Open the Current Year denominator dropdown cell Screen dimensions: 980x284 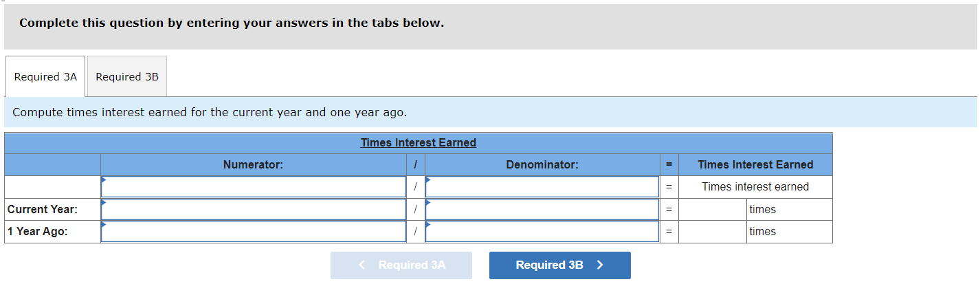point(542,209)
